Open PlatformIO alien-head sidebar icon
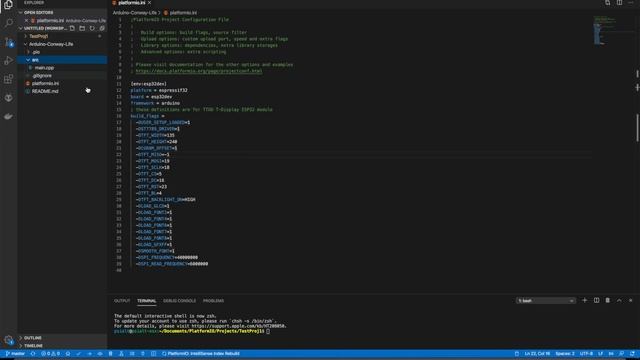The image size is (640, 360). coord(8,98)
